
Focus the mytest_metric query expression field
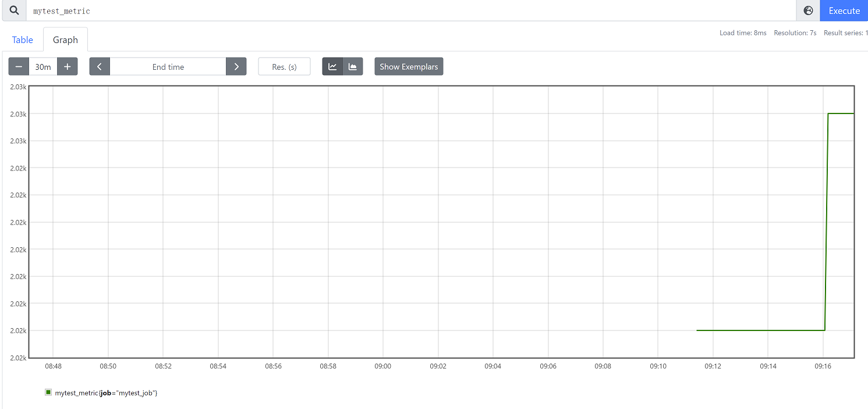coord(408,10)
